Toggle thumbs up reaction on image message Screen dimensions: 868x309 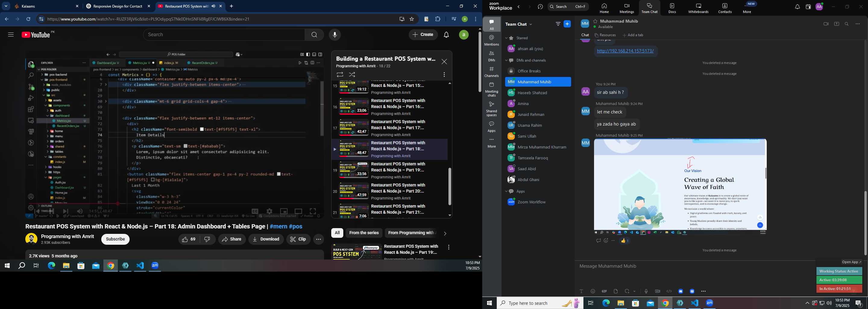click(x=625, y=241)
